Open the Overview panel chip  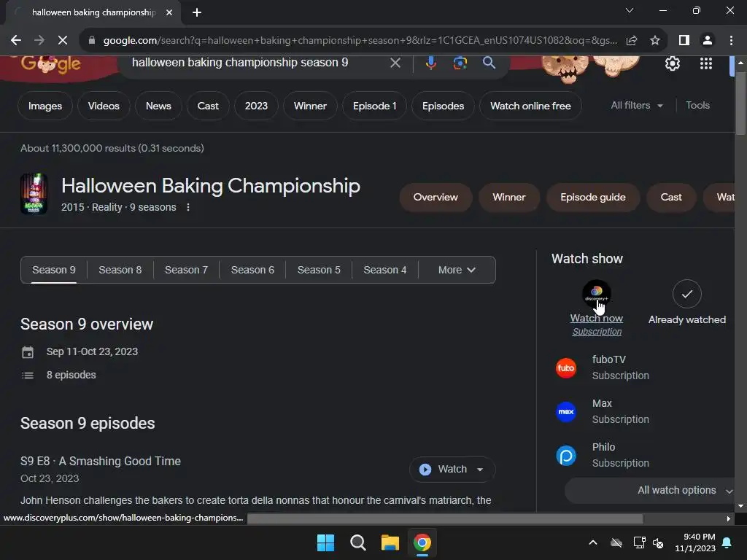436,197
